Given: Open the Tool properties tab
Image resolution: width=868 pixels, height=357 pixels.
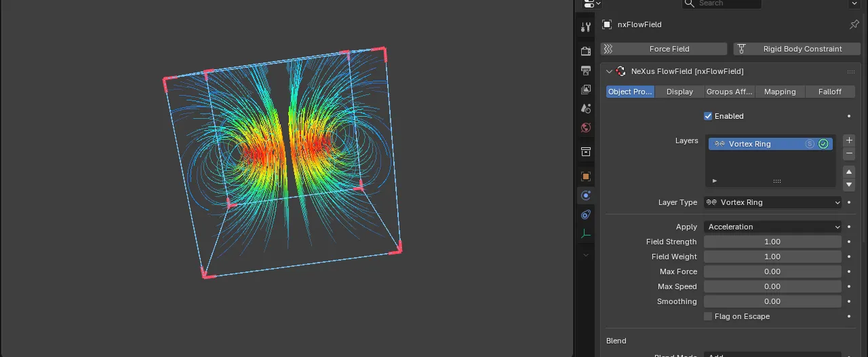Looking at the screenshot, I should point(586,27).
